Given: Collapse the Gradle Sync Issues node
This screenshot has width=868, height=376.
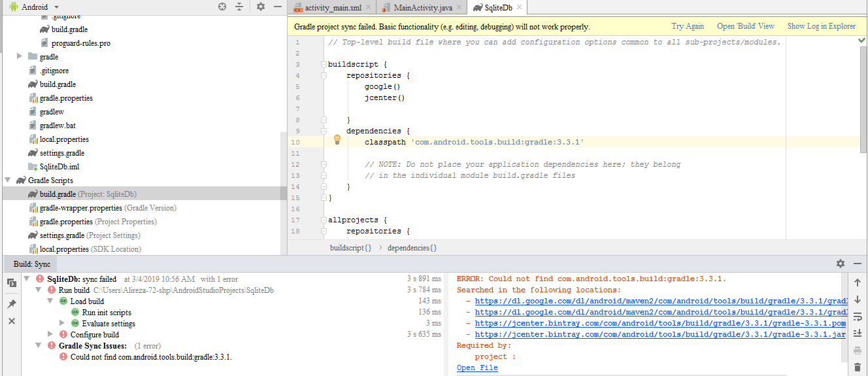Looking at the screenshot, I should pyautogui.click(x=38, y=345).
